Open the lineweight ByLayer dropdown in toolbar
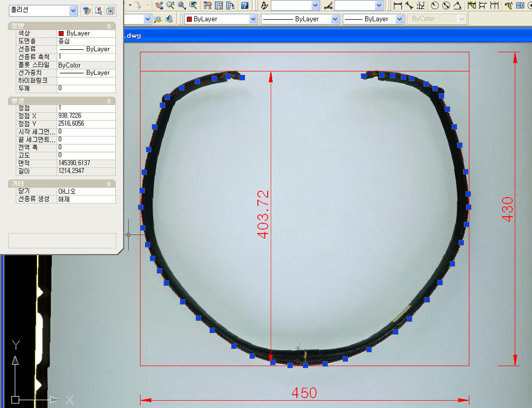The image size is (532, 408). [x=399, y=19]
